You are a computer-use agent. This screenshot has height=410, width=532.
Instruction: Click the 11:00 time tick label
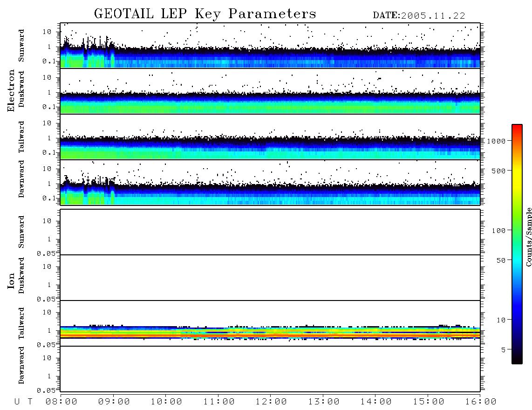tap(219, 402)
